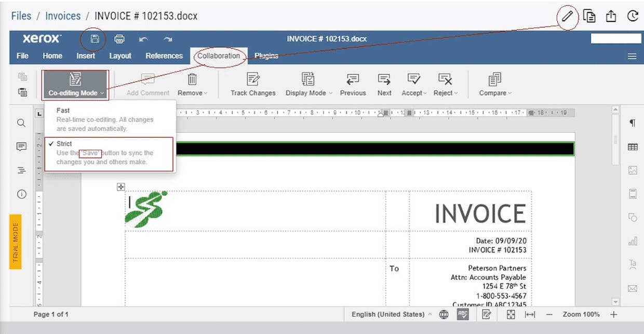The image size is (644, 334).
Task: Click the green logo image in the invoice
Action: [x=146, y=209]
